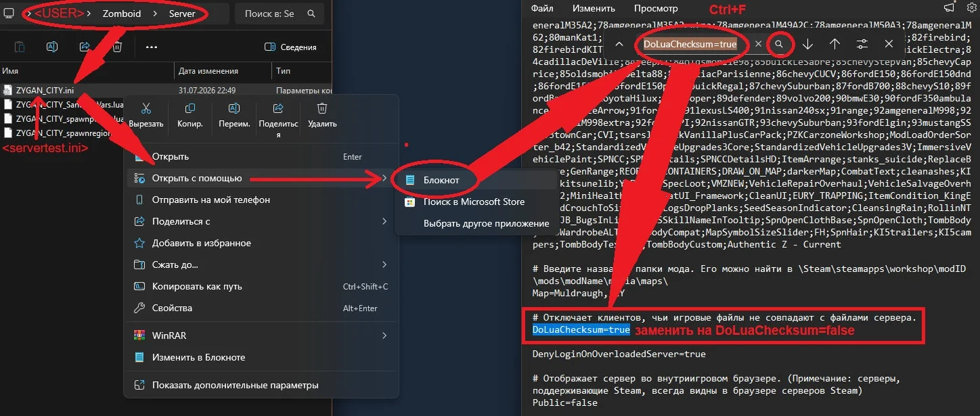The height and width of the screenshot is (416, 980).
Task: Click the Share icon in Explorer toolbar
Action: point(85,47)
